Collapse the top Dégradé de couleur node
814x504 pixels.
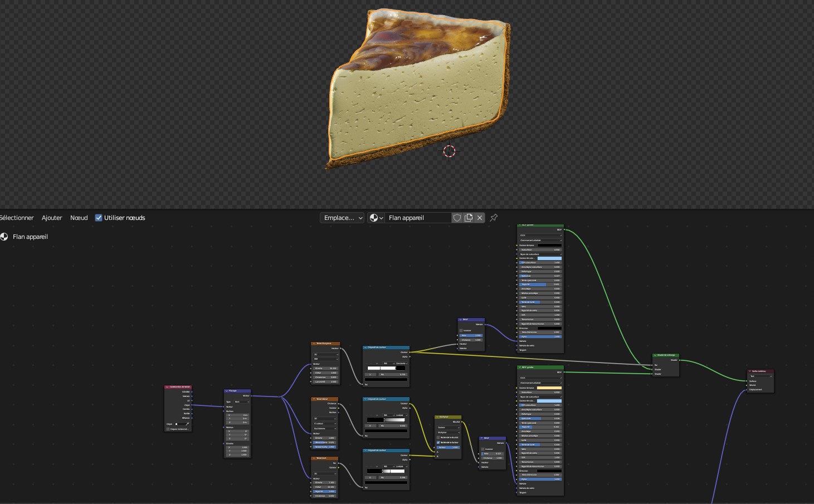click(x=365, y=347)
